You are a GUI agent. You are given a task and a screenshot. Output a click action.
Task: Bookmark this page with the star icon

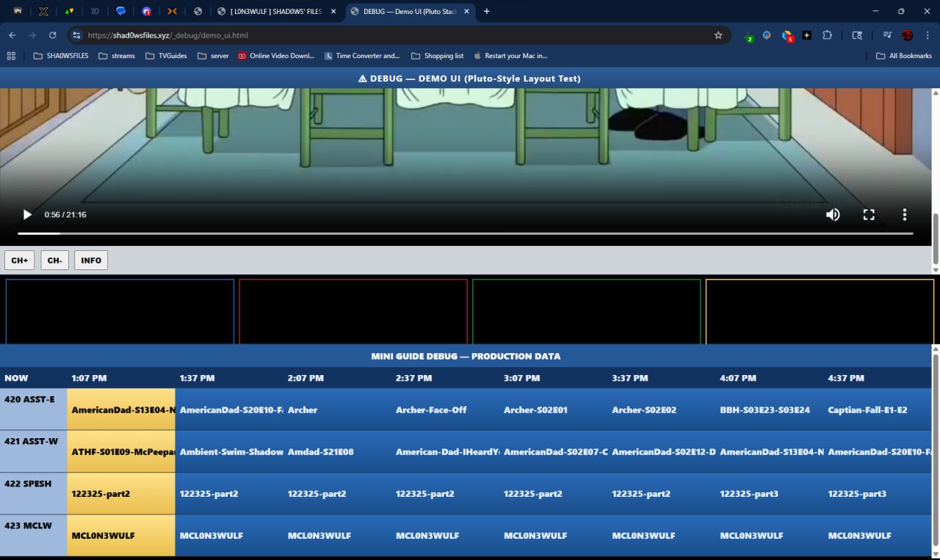pyautogui.click(x=718, y=35)
